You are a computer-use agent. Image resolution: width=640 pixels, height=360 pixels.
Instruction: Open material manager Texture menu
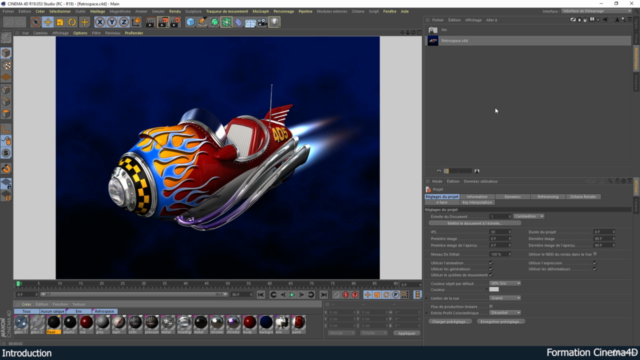pos(78,304)
